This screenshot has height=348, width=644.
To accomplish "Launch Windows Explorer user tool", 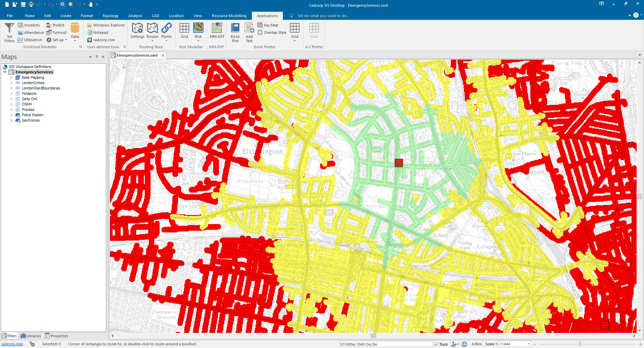I will 106,25.
